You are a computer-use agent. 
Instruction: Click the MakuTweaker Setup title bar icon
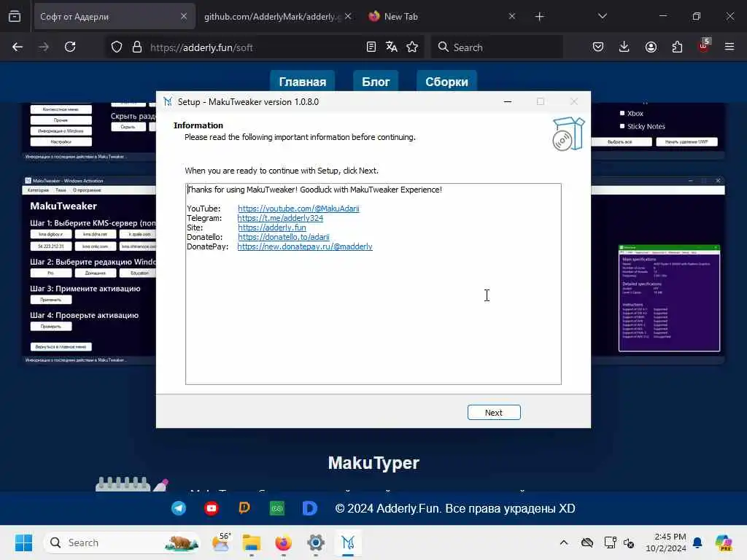coord(168,101)
